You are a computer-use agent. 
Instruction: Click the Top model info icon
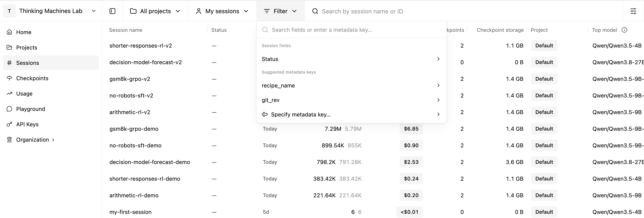(624, 30)
